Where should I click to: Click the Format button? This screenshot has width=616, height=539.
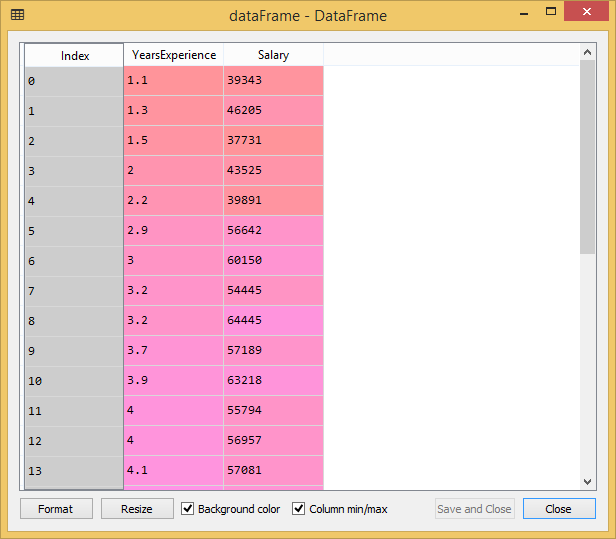[x=56, y=509]
